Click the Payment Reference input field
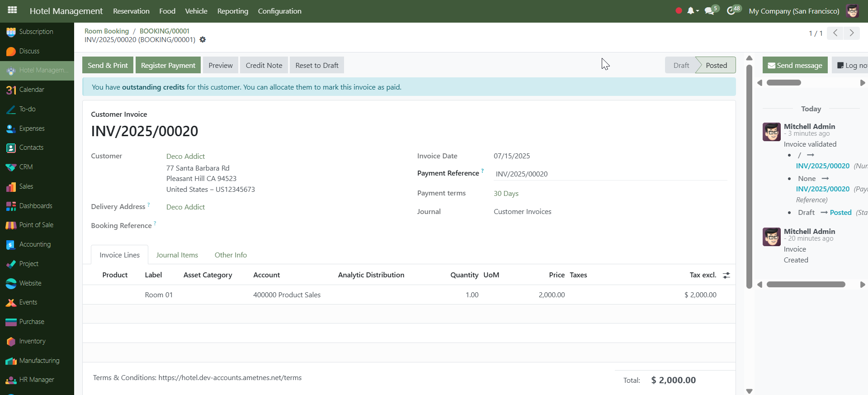The width and height of the screenshot is (868, 395). (610, 174)
